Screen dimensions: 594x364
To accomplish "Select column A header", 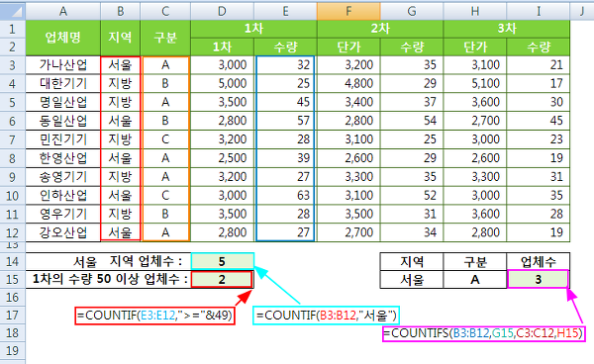I will click(63, 11).
